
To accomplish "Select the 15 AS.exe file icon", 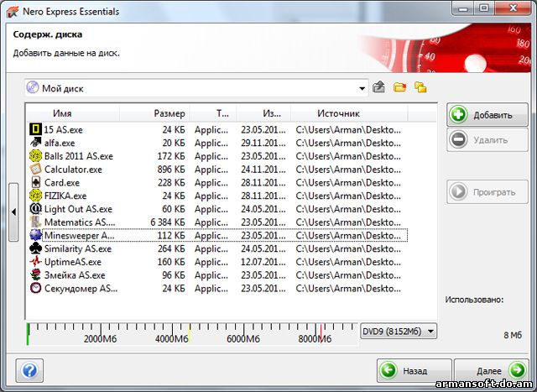I will pos(35,129).
